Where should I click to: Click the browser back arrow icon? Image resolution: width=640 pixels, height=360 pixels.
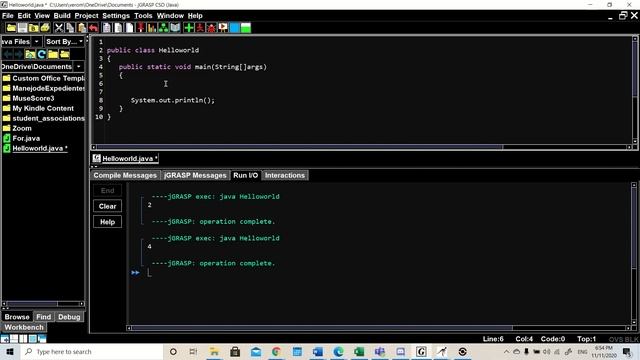[8, 54]
